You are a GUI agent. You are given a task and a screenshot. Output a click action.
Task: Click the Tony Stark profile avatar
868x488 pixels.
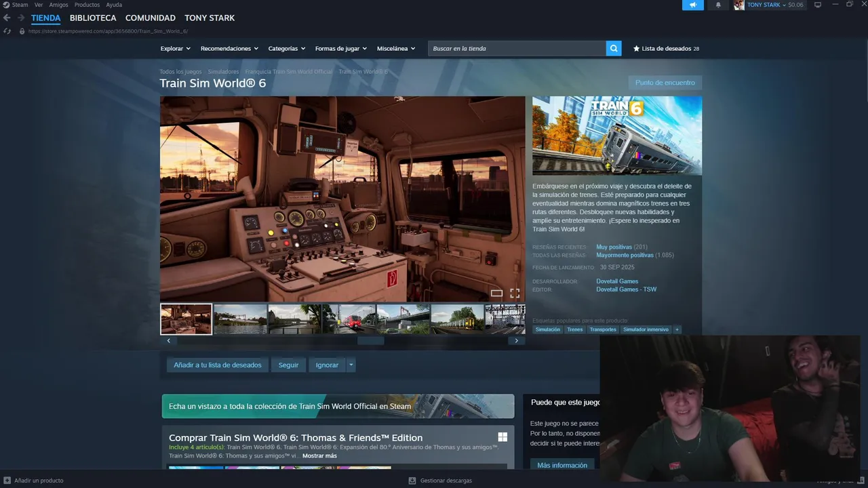(739, 5)
